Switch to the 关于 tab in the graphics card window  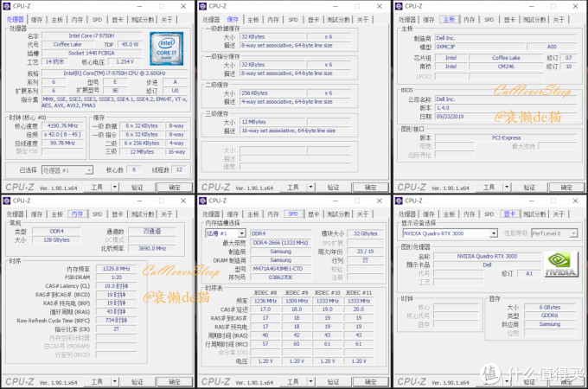point(559,214)
